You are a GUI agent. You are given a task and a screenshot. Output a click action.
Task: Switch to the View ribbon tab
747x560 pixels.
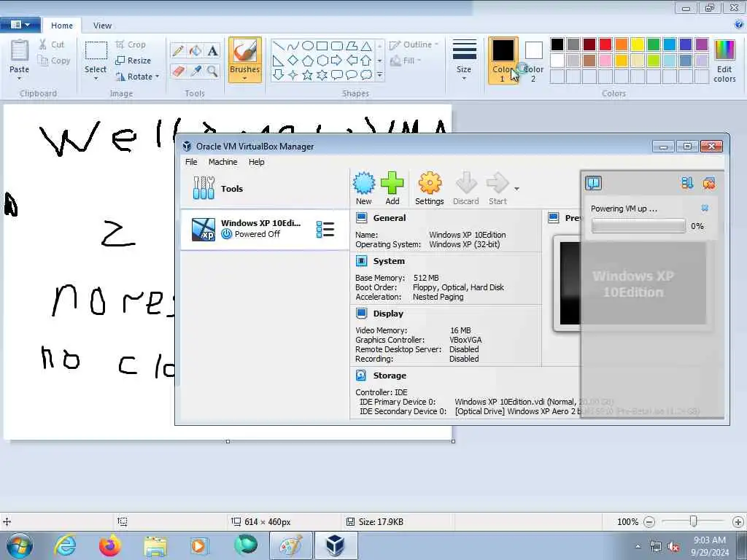[102, 26]
